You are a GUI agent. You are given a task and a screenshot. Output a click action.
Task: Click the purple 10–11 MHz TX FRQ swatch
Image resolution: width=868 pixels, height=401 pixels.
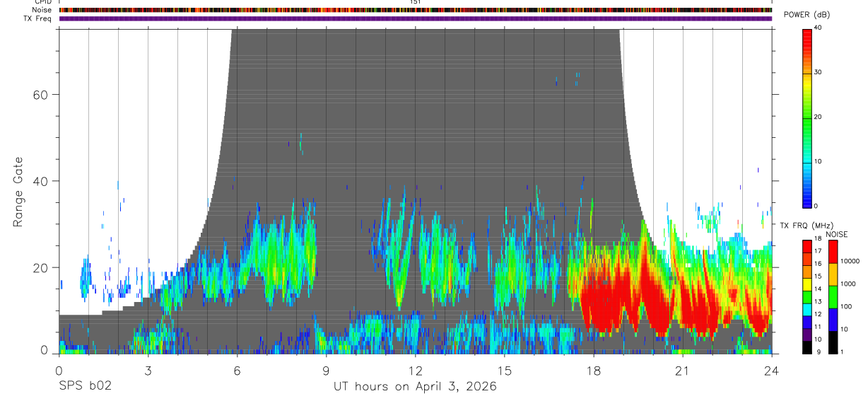[x=807, y=333]
